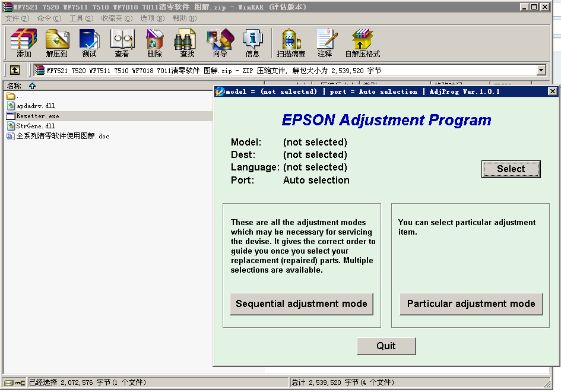Click the Epson AdjProg title bar icon

pos(220,91)
